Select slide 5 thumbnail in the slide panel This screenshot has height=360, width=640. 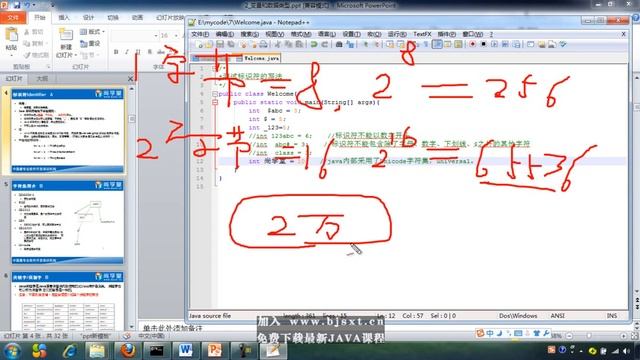tap(67, 222)
